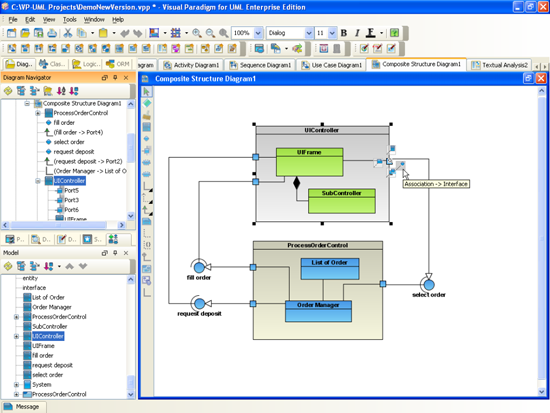The height and width of the screenshot is (413, 550).
Task: Select the ORM navigator tab
Action: (118, 64)
